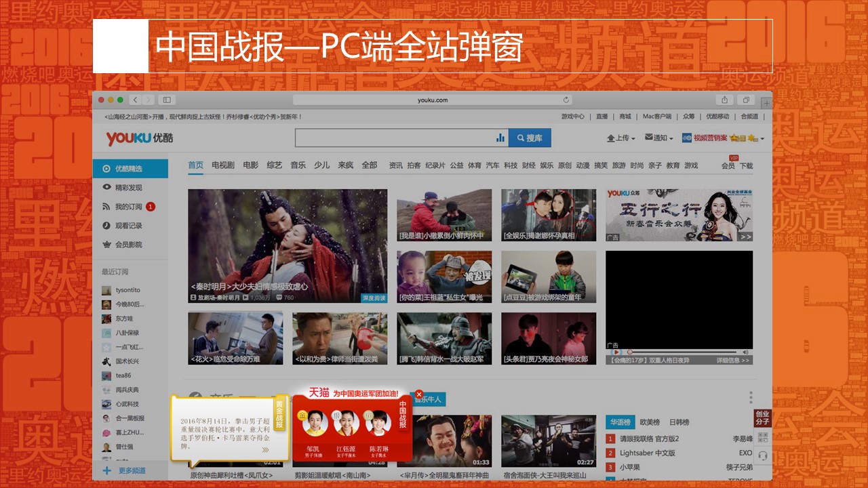The image size is (868, 488).
Task: Open the user account dropdown arrow
Action: [x=762, y=138]
